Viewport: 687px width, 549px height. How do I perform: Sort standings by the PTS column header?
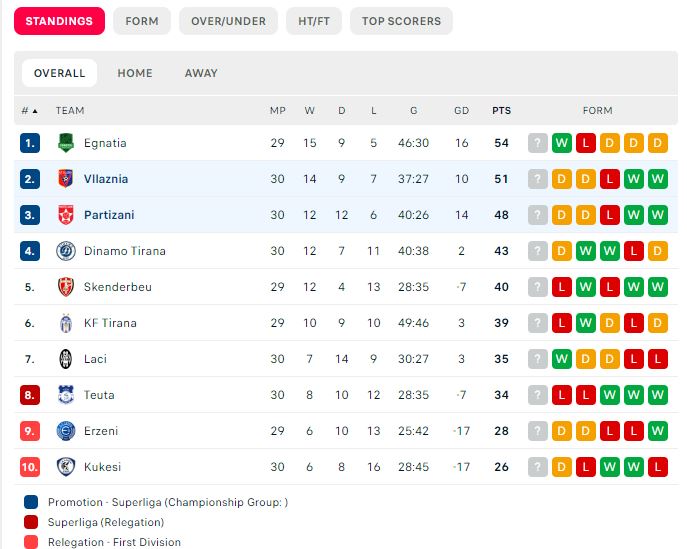pyautogui.click(x=501, y=110)
